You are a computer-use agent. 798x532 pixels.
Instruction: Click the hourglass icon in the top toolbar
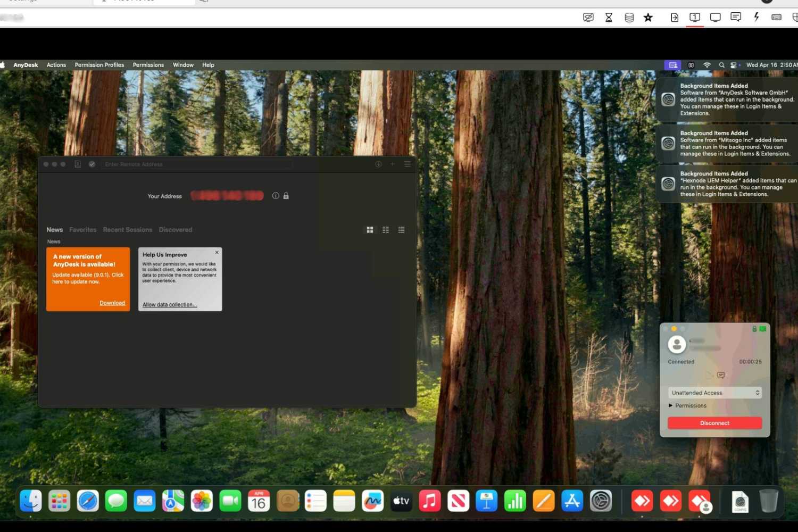coord(609,18)
